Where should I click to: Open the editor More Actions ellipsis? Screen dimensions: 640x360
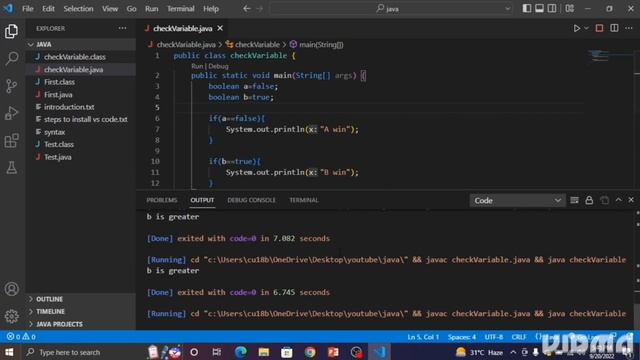(629, 28)
